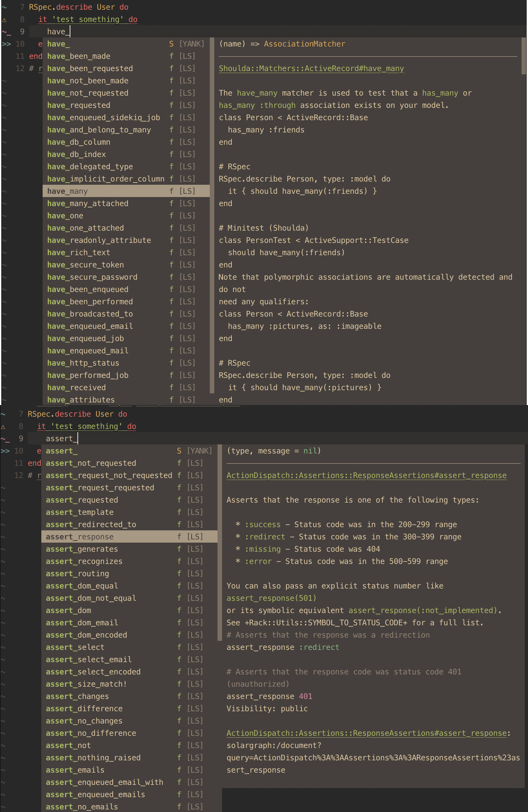Click the [LS] source tag beside assert_response
The height and width of the screenshot is (812, 528).
click(195, 537)
